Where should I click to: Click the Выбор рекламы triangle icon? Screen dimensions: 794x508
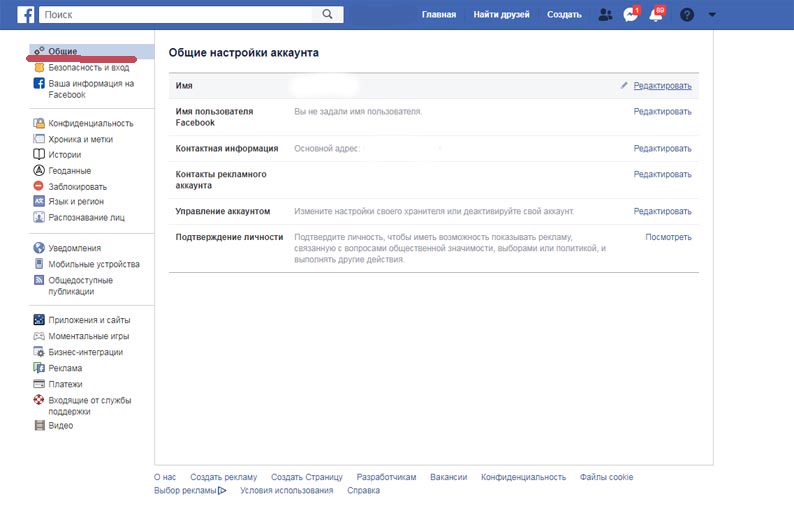pyautogui.click(x=222, y=490)
